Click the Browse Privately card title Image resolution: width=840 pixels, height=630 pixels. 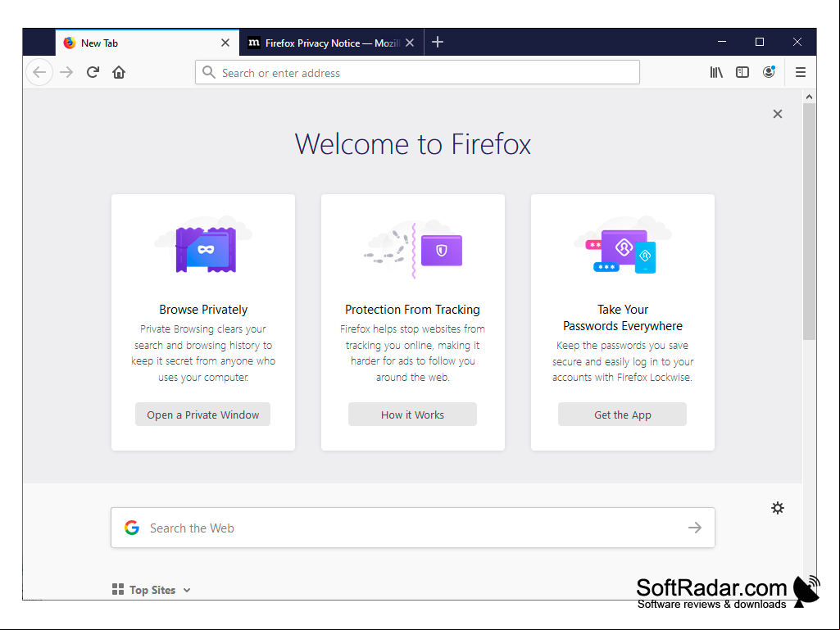click(203, 310)
